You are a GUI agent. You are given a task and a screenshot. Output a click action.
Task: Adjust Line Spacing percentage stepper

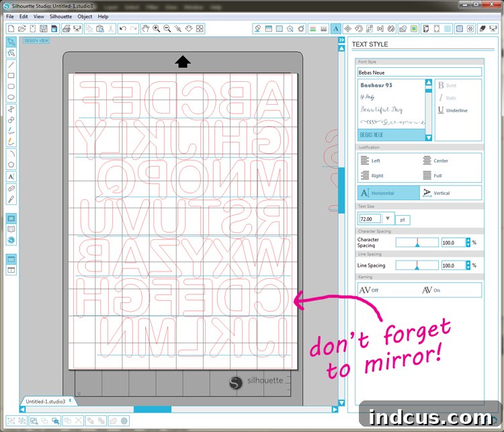pos(468,265)
